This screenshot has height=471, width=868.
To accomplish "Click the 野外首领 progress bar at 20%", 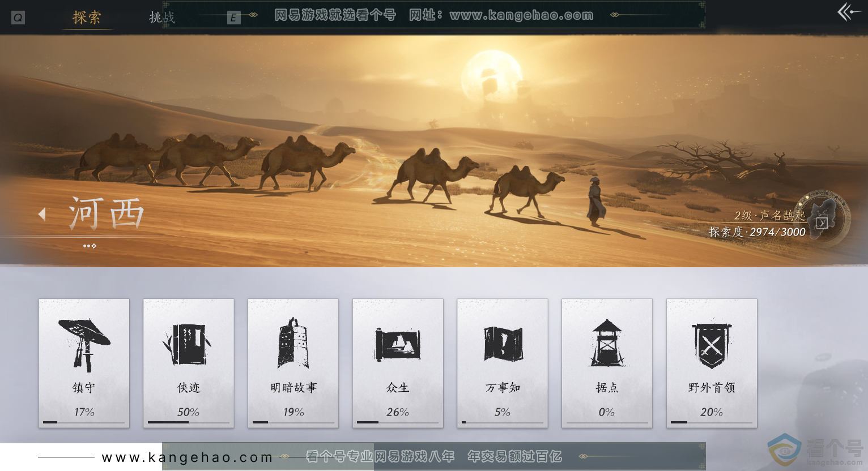I will [x=712, y=422].
